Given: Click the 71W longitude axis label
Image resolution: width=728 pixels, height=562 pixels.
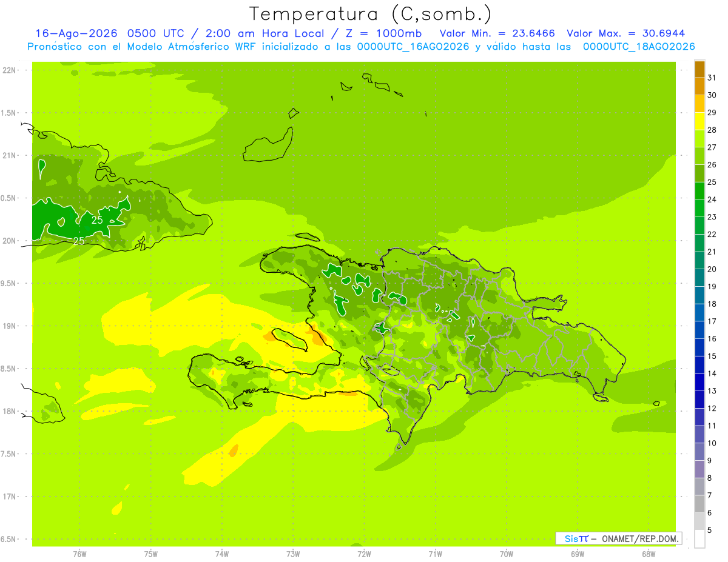Looking at the screenshot, I should coord(435,554).
